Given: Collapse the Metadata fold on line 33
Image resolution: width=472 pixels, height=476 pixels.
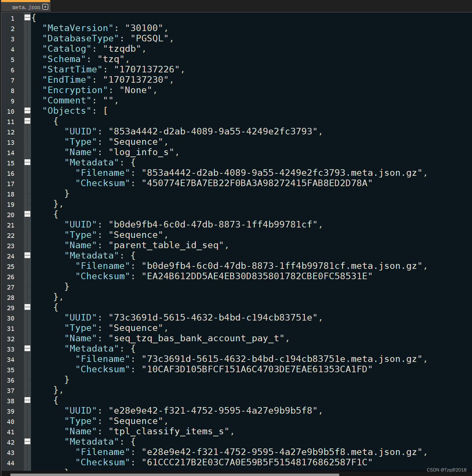Looking at the screenshot, I should [x=27, y=348].
